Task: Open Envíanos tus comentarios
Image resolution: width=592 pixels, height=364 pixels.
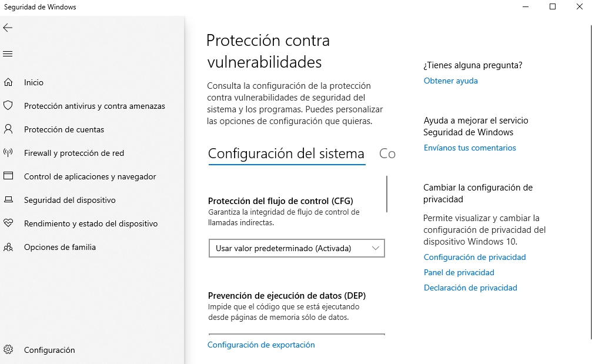Action: click(x=470, y=148)
